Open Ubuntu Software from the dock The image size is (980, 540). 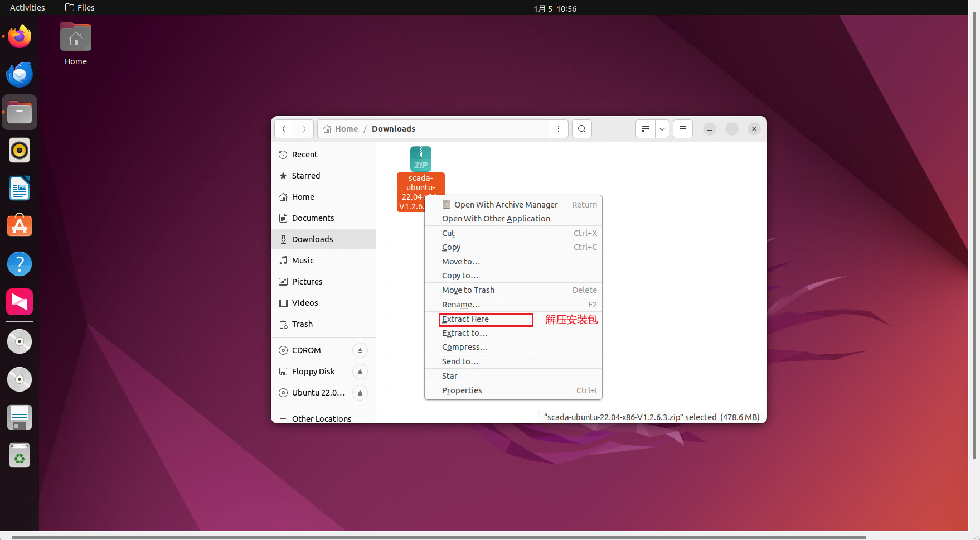[20, 226]
